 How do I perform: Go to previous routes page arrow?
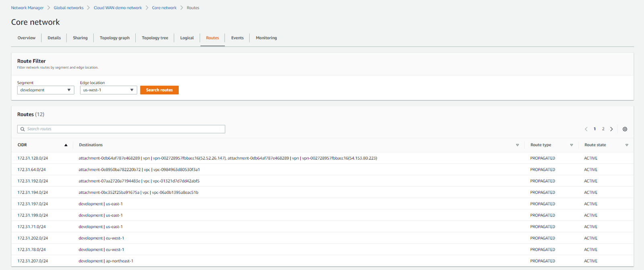(586, 129)
